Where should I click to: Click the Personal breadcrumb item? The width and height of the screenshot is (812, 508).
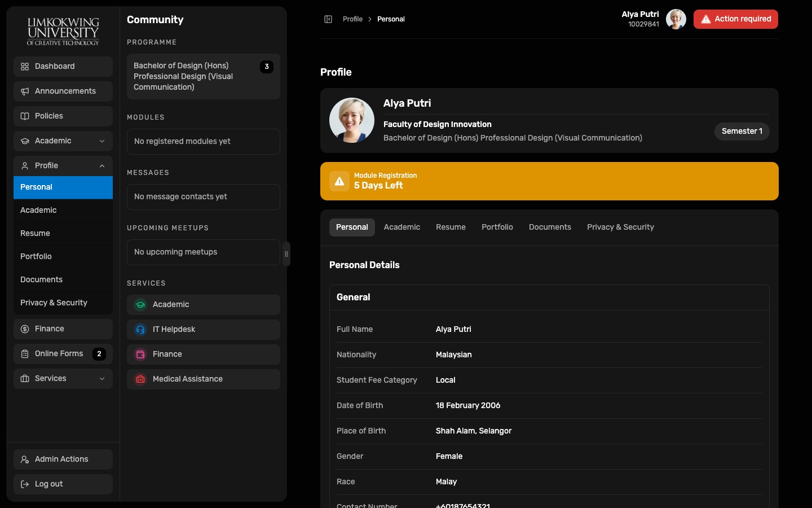click(x=391, y=19)
